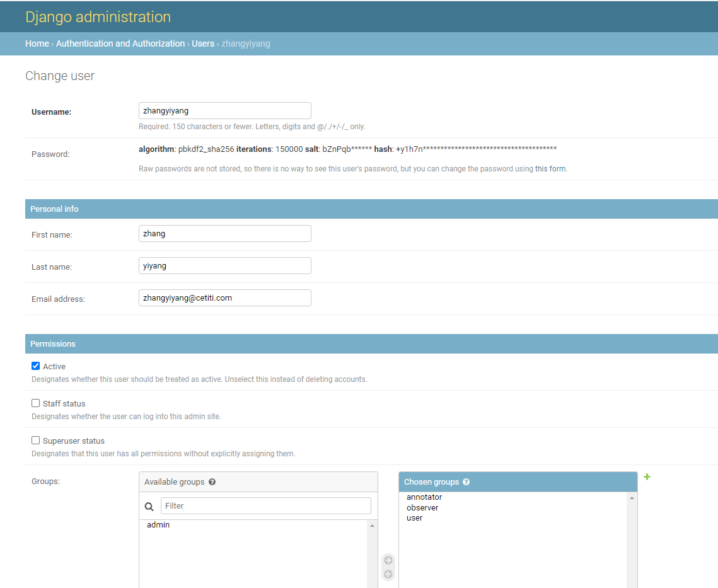Select 'user' in Chosen groups
Viewport: 718px width, 588px height.
[x=414, y=518]
